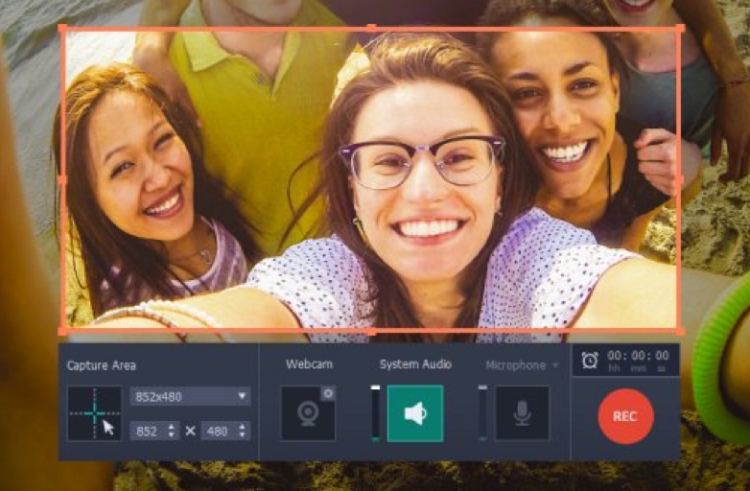
Task: Click the bottom edge middle frame handle
Action: pos(371,331)
